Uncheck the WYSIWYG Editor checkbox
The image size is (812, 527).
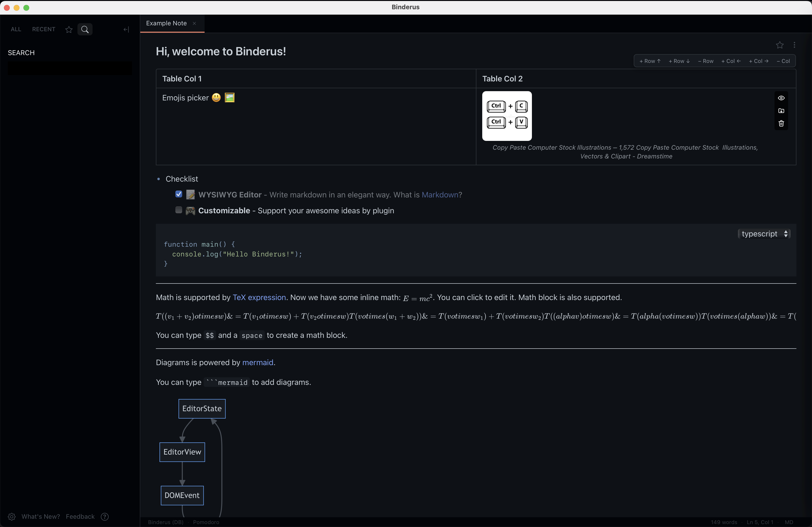179,194
